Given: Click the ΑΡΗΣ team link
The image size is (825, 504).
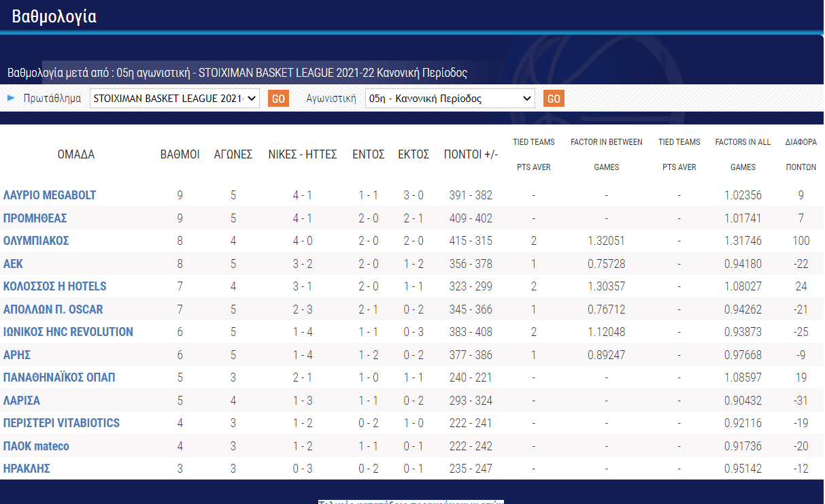Looking at the screenshot, I should [17, 355].
